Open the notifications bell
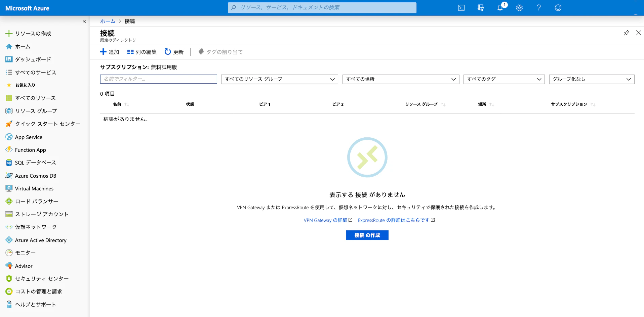 coord(500,8)
